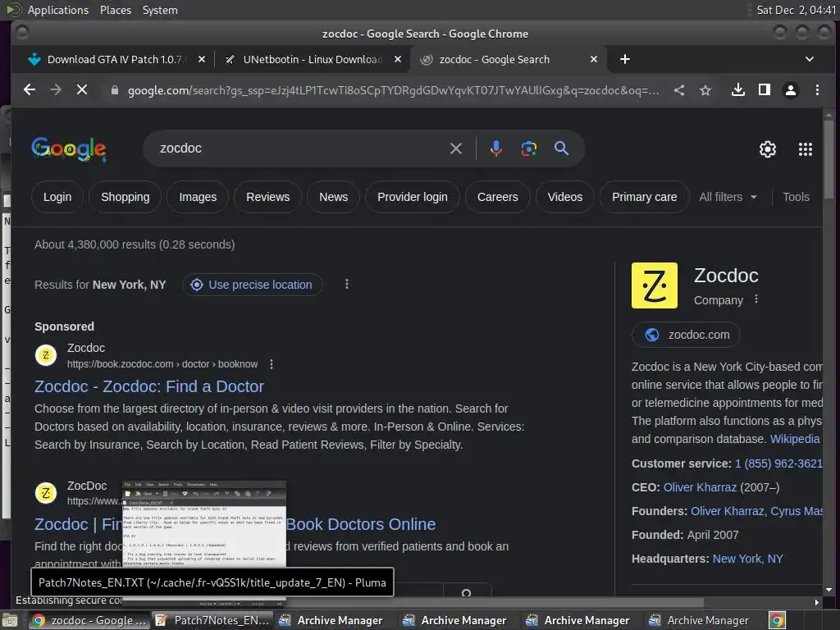
Task: Close the zocdoc Google Search tab
Action: [x=594, y=59]
